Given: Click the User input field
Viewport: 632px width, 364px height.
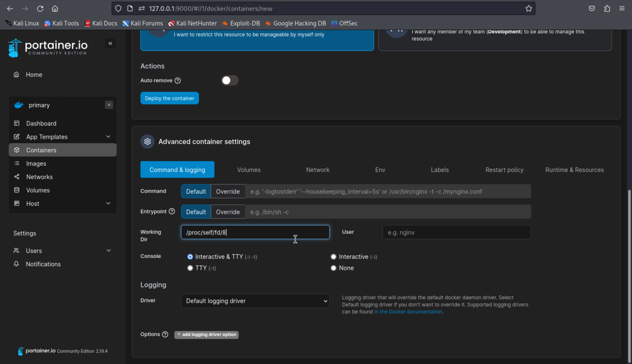Looking at the screenshot, I should (456, 232).
